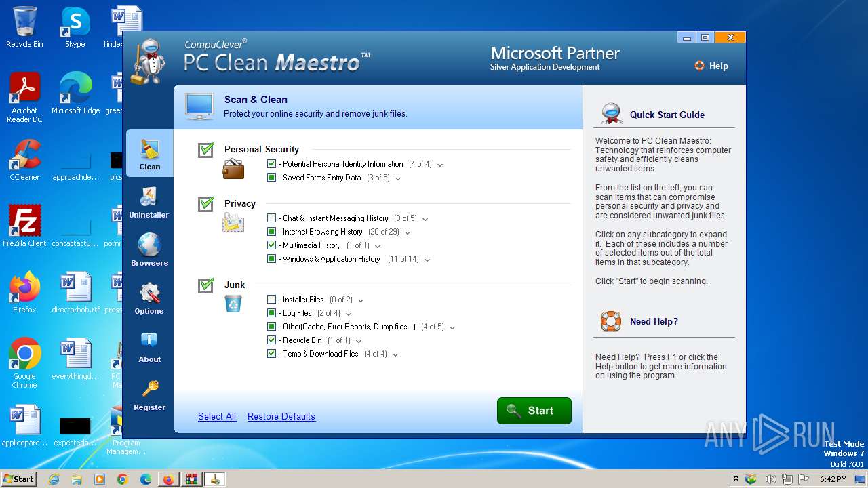Click the Privacy folder icon
The image size is (868, 488).
[233, 222]
